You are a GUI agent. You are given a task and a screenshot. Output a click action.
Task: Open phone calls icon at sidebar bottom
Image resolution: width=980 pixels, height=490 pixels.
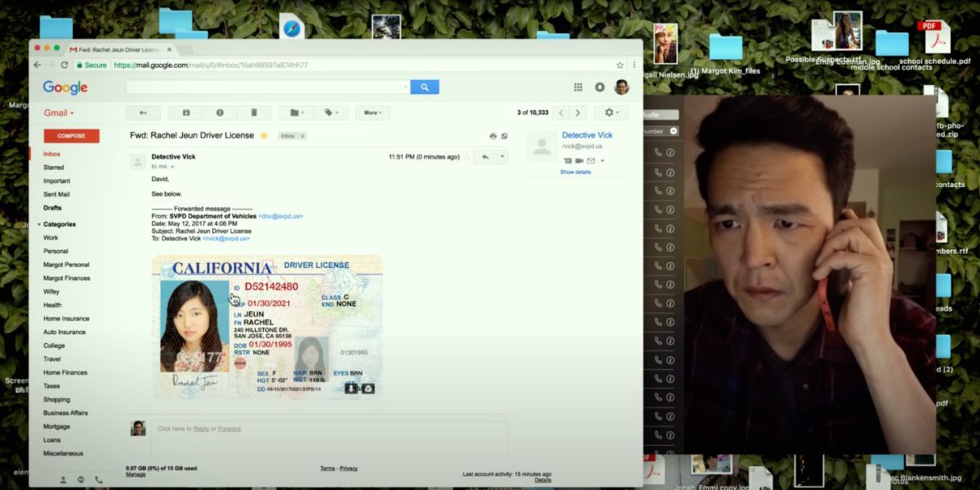click(x=99, y=479)
